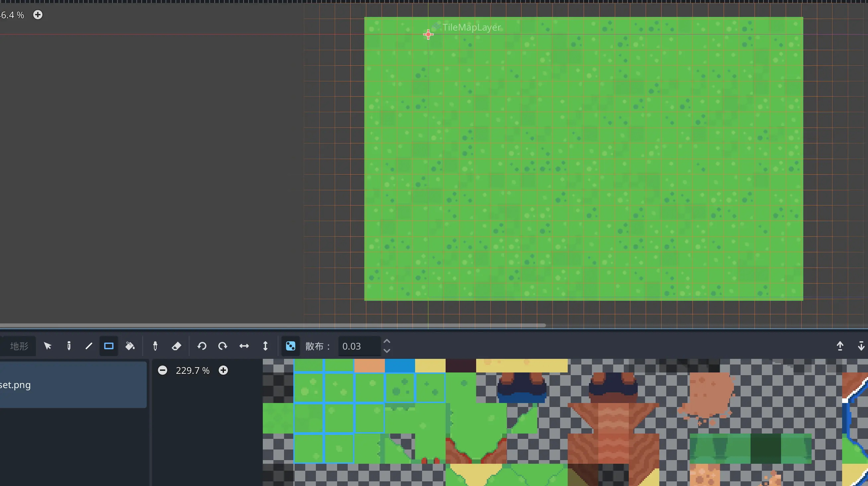Activate the eyedropper picker tool

(155, 346)
